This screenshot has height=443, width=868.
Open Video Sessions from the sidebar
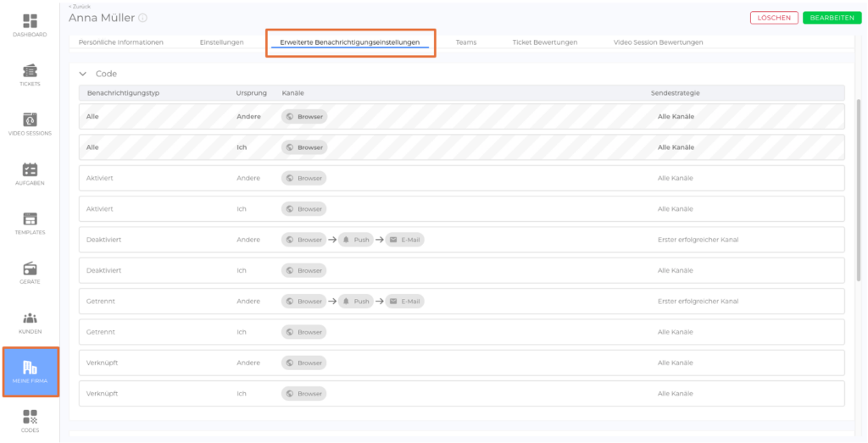(x=30, y=119)
